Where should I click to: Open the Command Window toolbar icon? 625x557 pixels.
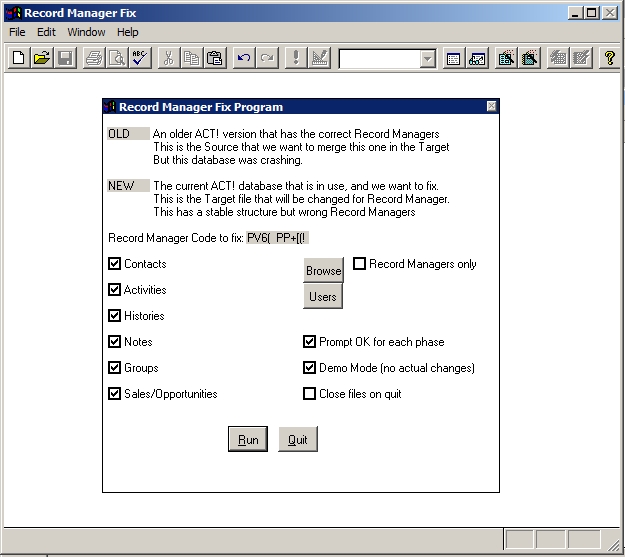click(x=454, y=58)
